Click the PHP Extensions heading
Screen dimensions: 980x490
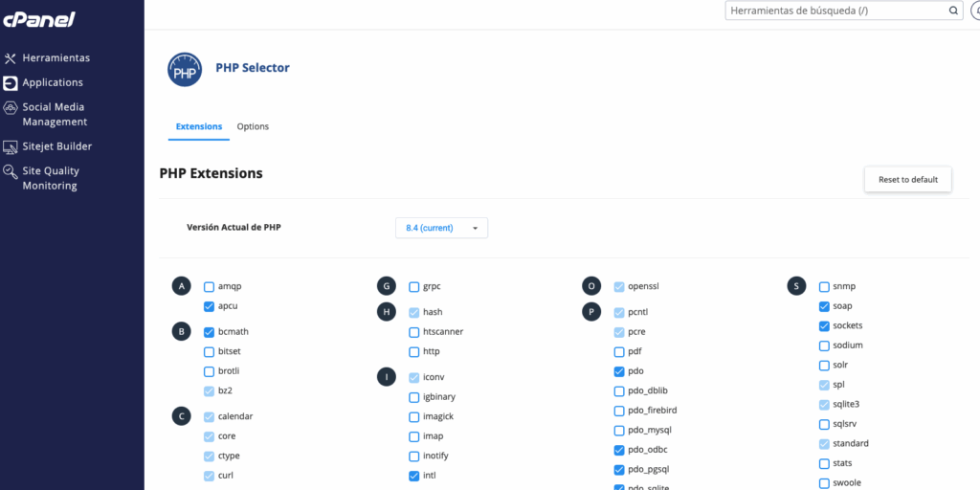211,173
